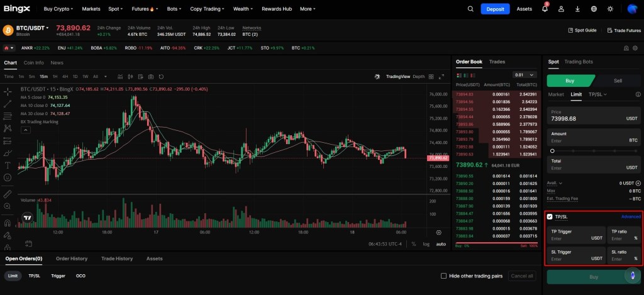Open candlestick chart type icon
This screenshot has width=644, height=295.
coord(131,77)
